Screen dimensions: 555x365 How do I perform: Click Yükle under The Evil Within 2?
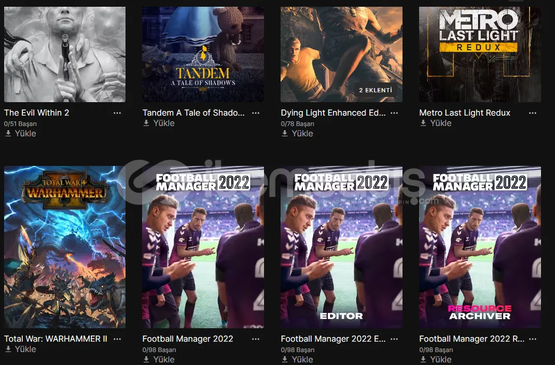pos(21,133)
